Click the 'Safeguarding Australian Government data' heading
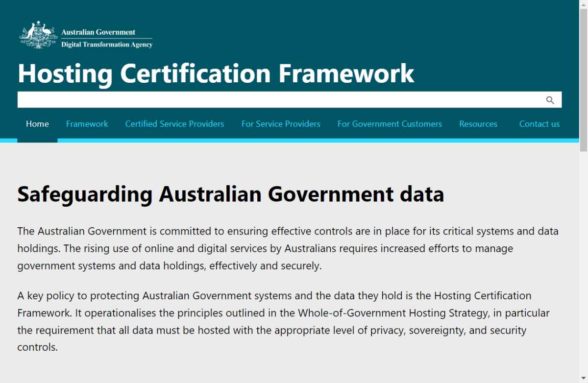Image resolution: width=588 pixels, height=383 pixels. pos(231,194)
